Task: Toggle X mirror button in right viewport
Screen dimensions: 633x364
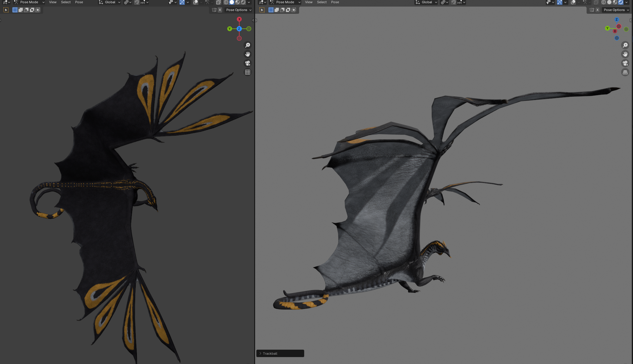Action: coord(597,10)
